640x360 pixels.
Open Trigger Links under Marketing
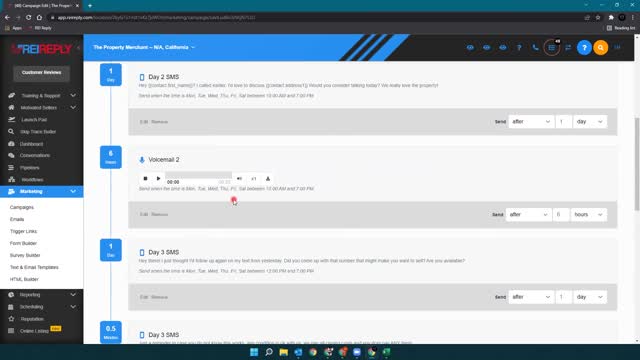pos(23,231)
